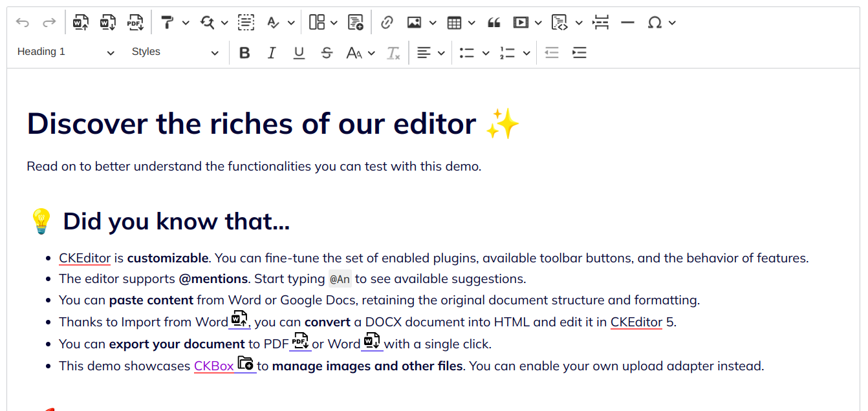Click the Block quote icon

tap(494, 23)
